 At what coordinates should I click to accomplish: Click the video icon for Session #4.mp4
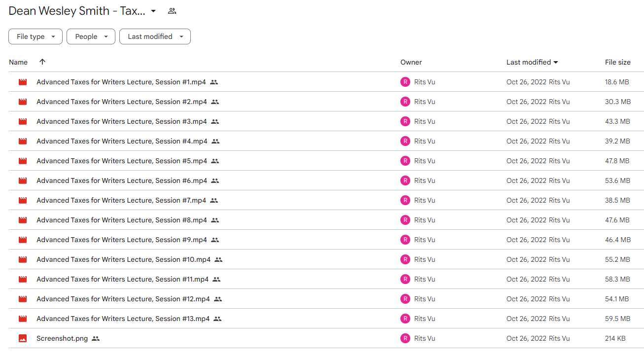pos(23,141)
